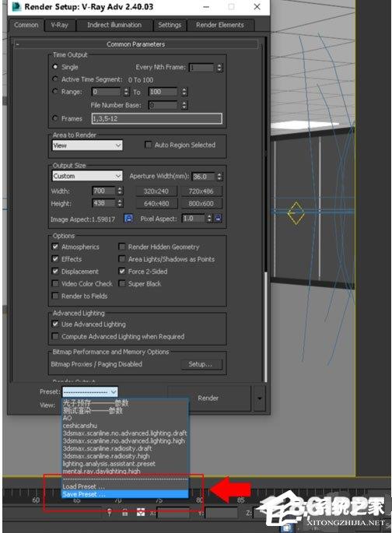
Task: Click the Height value field 438
Action: pyautogui.click(x=104, y=203)
